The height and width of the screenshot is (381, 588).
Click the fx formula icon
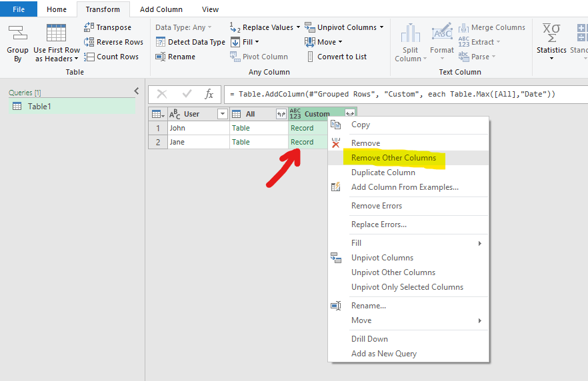click(x=209, y=94)
